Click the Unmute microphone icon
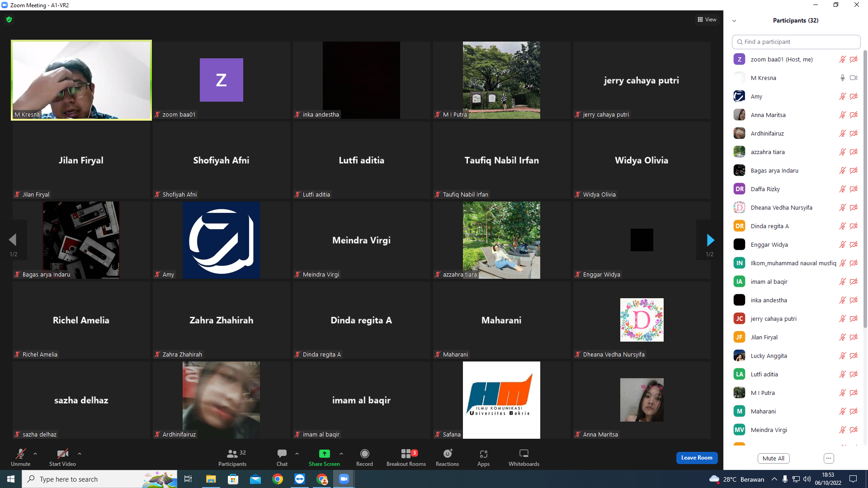Viewport: 868px width, 488px height. point(21,454)
